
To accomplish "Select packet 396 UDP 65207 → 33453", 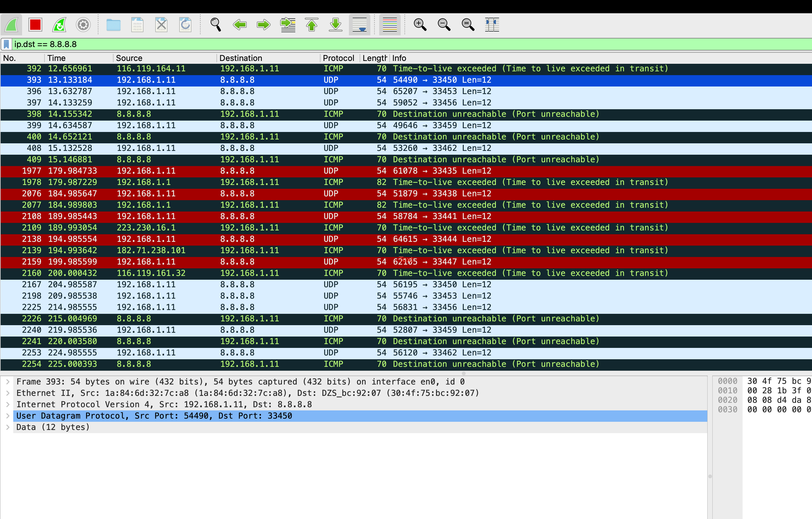I will pyautogui.click(x=406, y=92).
